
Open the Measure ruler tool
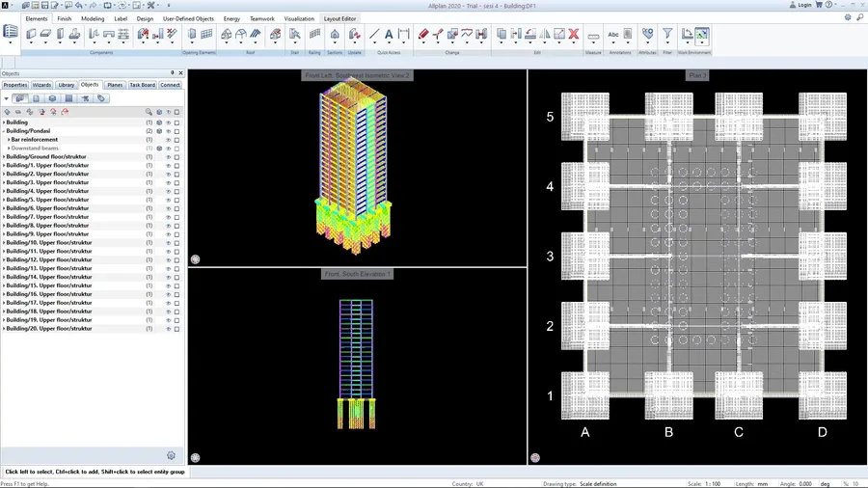593,37
